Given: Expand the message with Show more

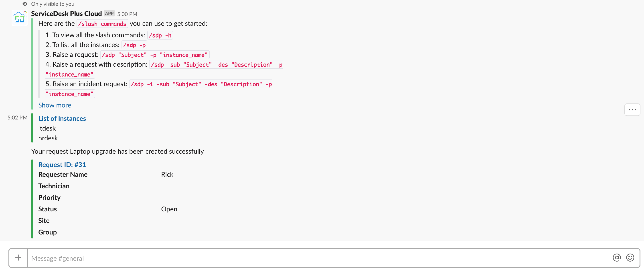Looking at the screenshot, I should [x=55, y=105].
